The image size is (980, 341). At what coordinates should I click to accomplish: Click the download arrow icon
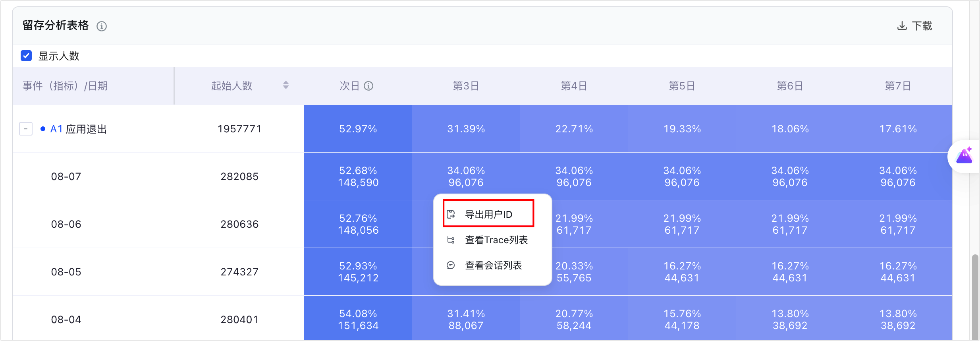pyautogui.click(x=902, y=26)
